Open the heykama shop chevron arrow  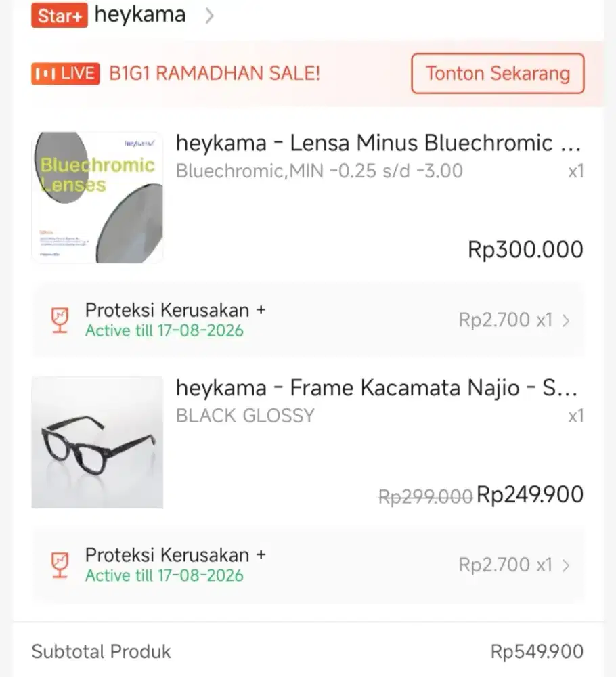[x=209, y=16]
